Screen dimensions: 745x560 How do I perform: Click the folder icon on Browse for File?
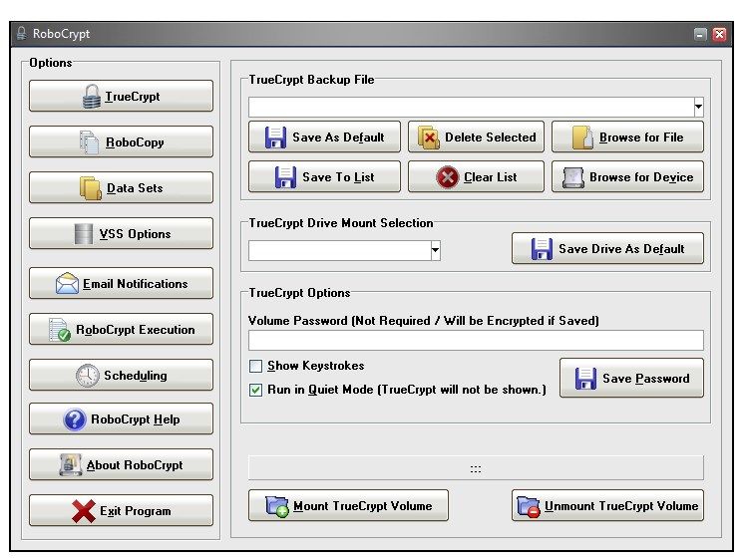pos(582,138)
